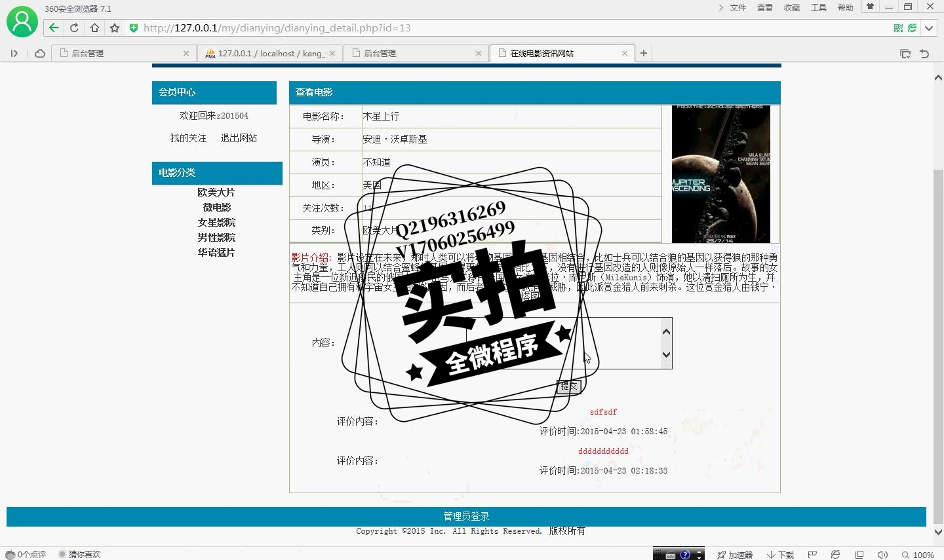Open the 文件 menu
Viewport: 944px width, 560px height.
point(738,8)
